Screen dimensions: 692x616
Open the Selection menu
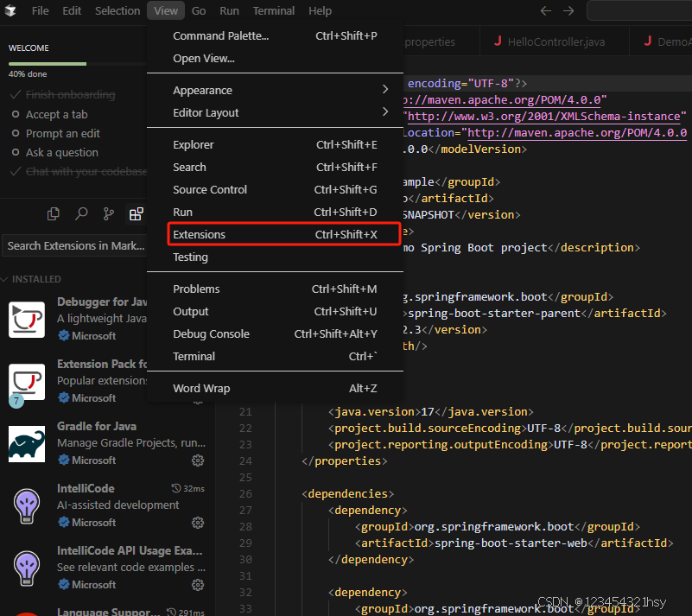pos(117,10)
